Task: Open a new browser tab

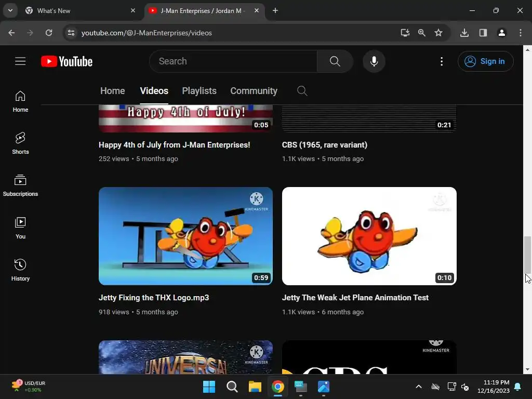Action: coord(275,10)
